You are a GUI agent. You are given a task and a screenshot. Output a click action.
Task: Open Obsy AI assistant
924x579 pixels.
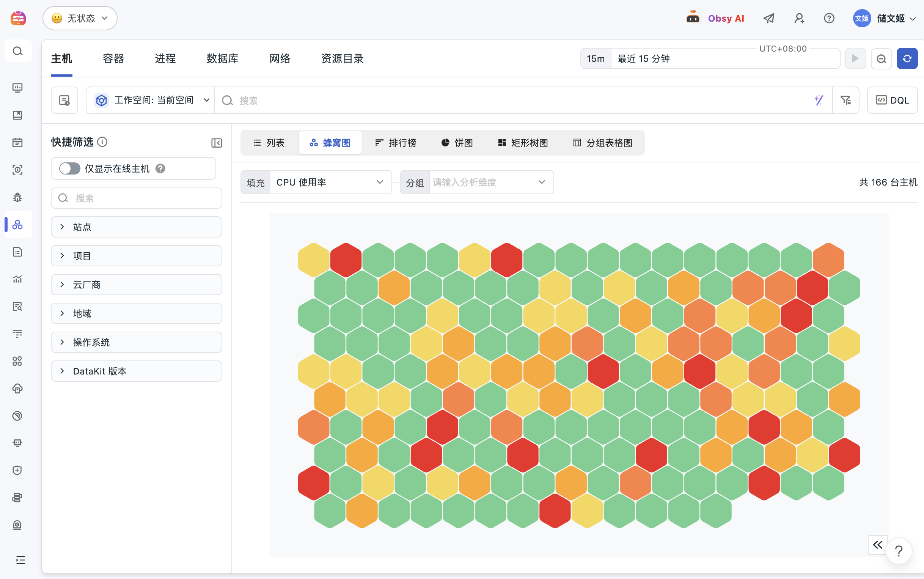point(715,18)
